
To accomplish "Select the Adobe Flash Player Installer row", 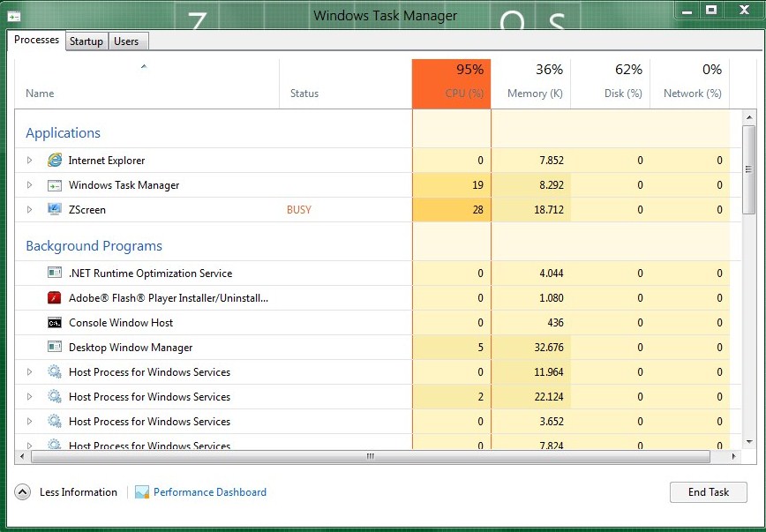I will (x=378, y=298).
